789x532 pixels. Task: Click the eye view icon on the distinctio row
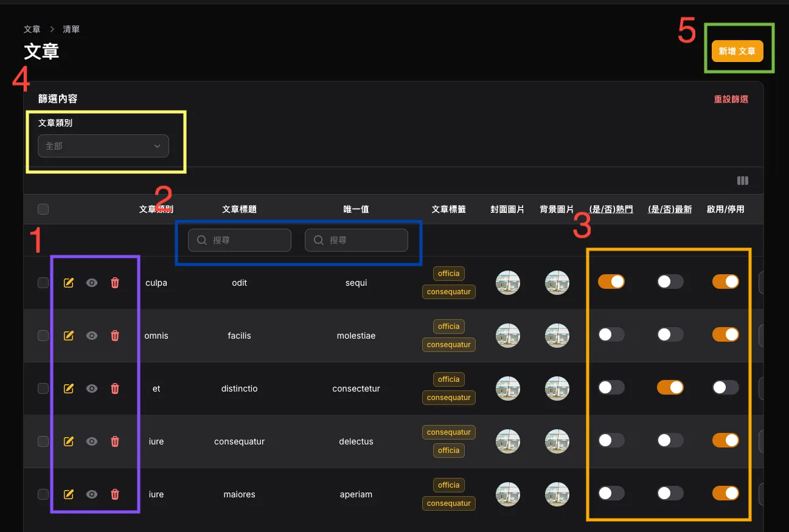point(91,389)
